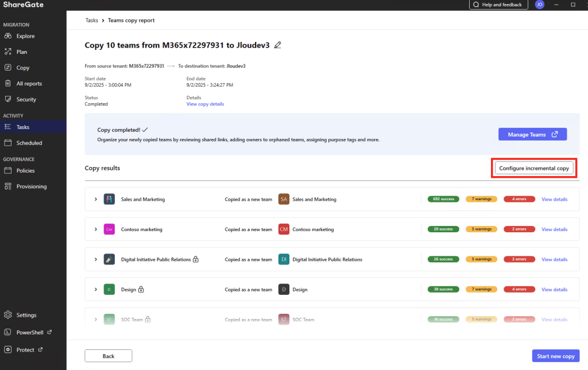Click 2 errors badge in Contoso marketing row
This screenshot has height=370, width=588.
point(519,229)
